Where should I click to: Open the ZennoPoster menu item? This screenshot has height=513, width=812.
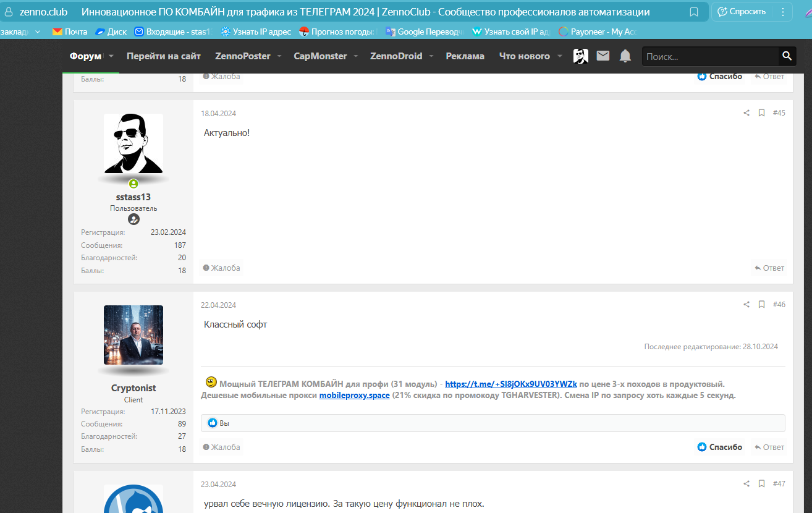243,56
